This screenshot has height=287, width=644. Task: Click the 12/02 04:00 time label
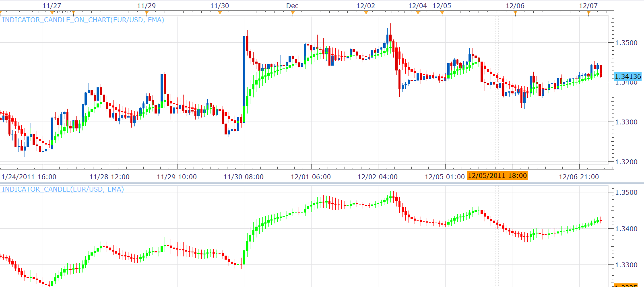[378, 177]
